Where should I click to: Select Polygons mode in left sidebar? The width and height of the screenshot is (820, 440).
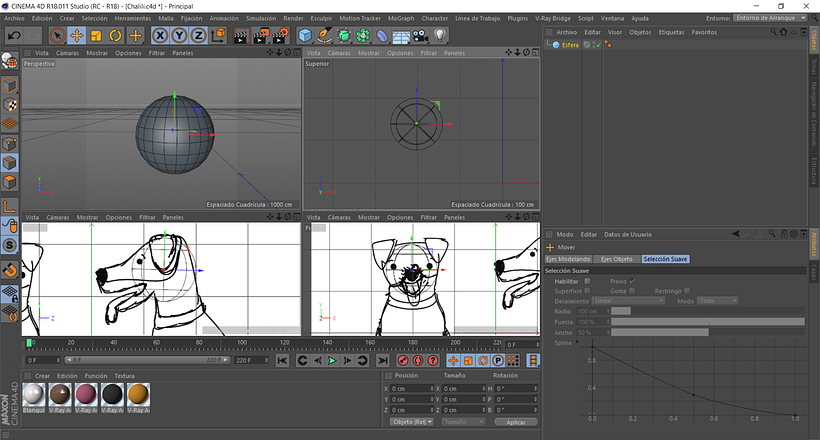pyautogui.click(x=10, y=183)
